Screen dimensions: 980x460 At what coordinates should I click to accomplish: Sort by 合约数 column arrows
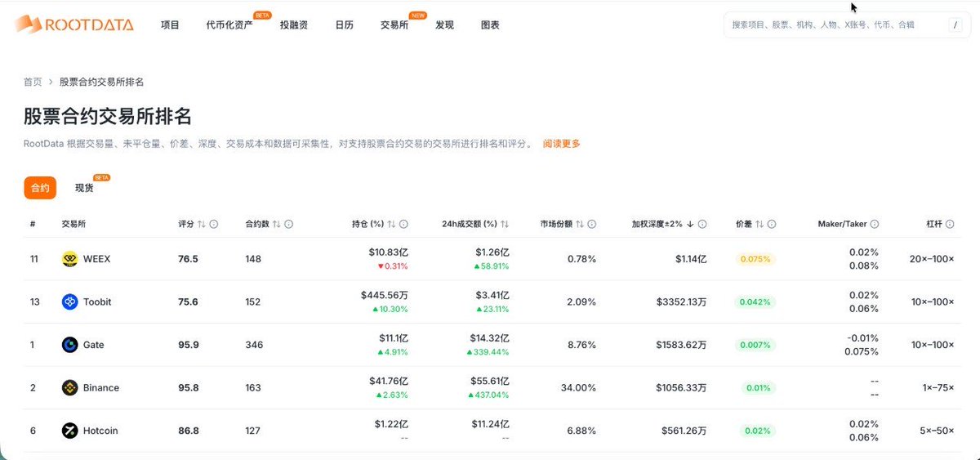point(276,224)
